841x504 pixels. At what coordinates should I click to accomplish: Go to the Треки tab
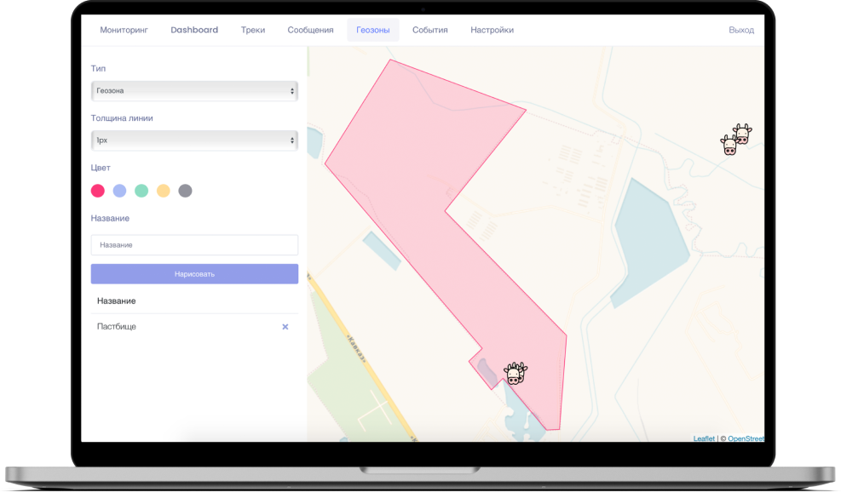(x=252, y=30)
